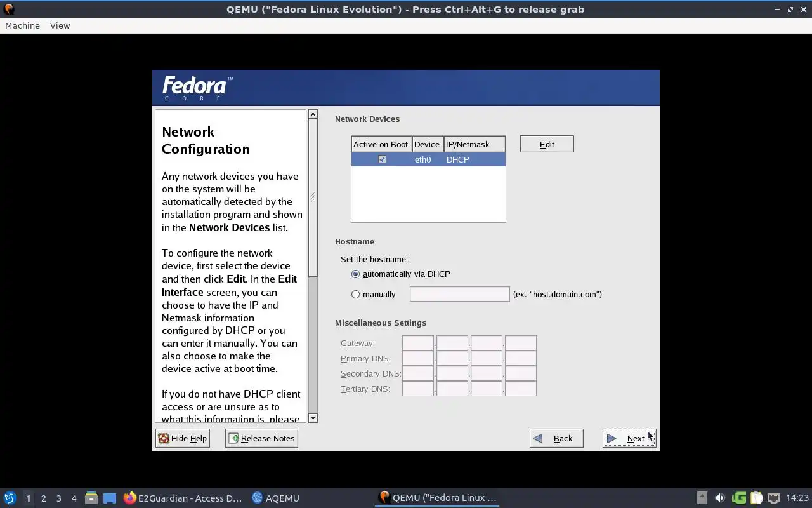Switch to E2Guardian Firefox window
Viewport: 812px width, 508px height.
click(x=183, y=498)
